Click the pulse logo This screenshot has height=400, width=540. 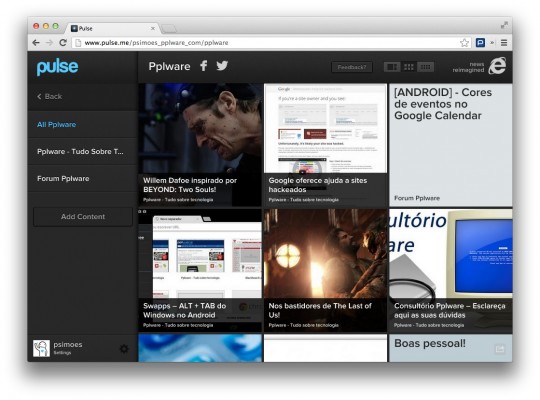[58, 67]
